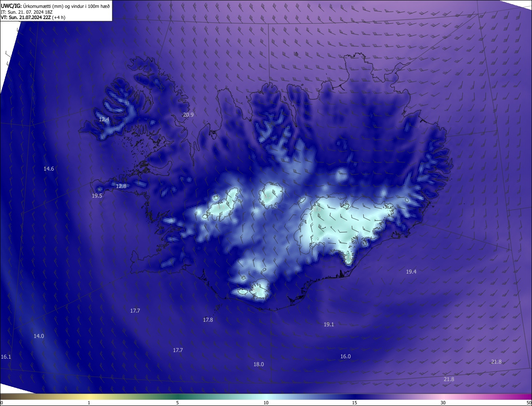Click the 12.8 value label

(x=121, y=186)
